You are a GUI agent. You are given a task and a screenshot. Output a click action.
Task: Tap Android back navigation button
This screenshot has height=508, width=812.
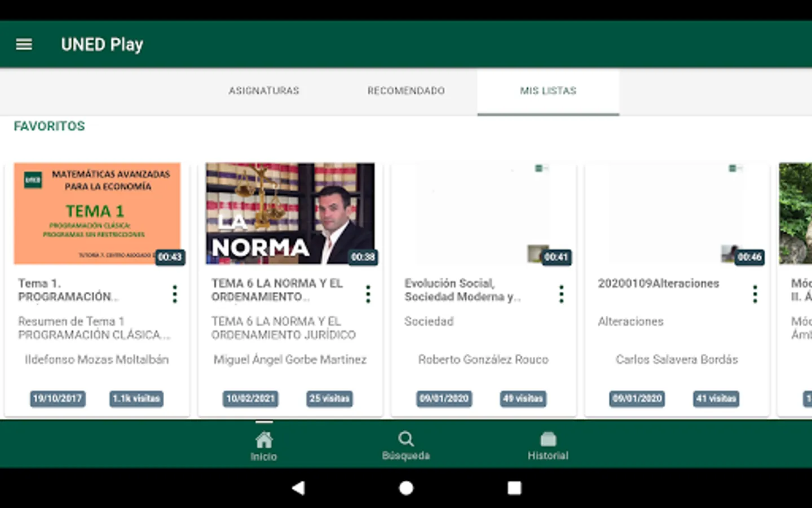[x=298, y=488]
